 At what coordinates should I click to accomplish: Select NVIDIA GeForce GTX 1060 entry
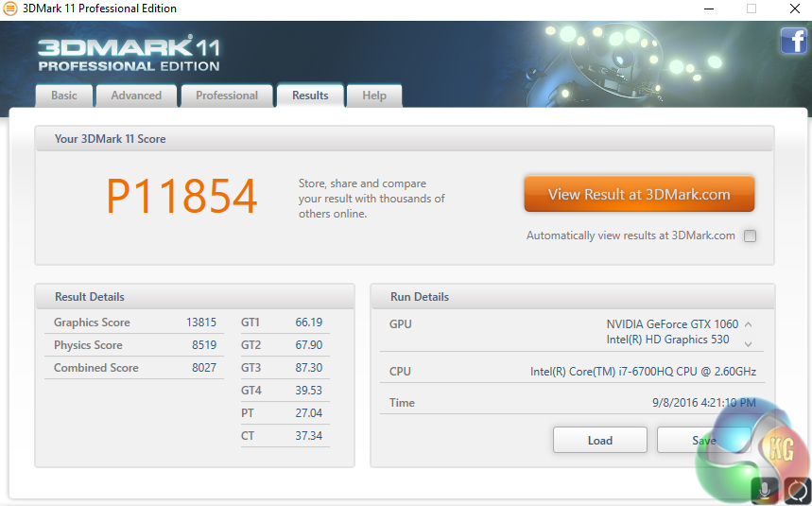[672, 324]
